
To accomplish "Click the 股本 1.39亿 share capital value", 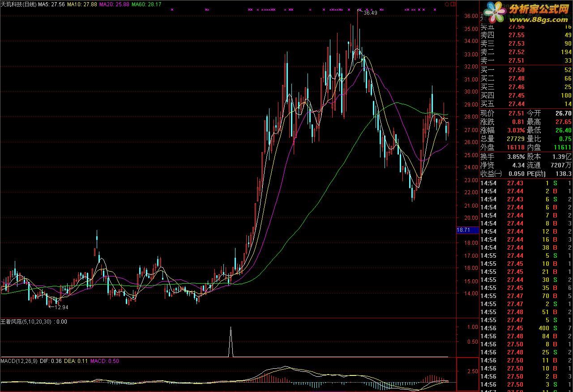I will [x=562, y=157].
